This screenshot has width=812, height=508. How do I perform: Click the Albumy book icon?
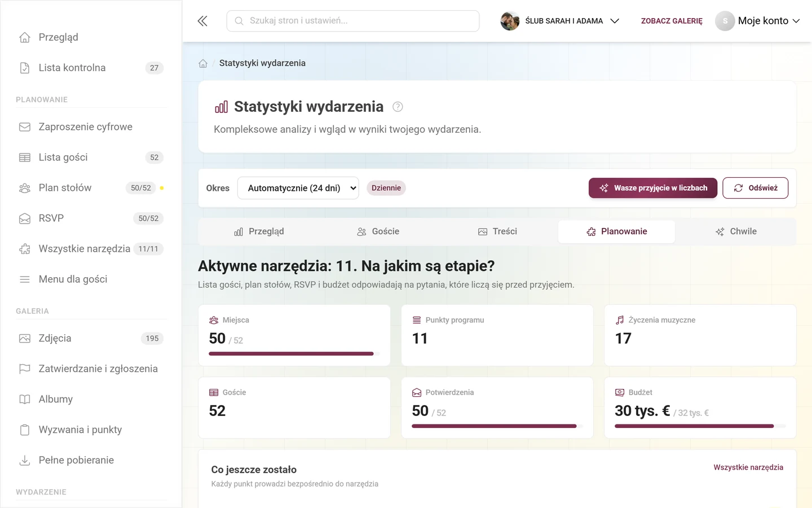[x=25, y=400]
